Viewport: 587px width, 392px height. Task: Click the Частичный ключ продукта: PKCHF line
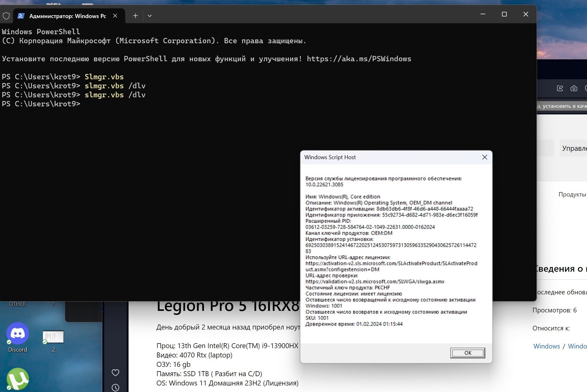(x=348, y=288)
